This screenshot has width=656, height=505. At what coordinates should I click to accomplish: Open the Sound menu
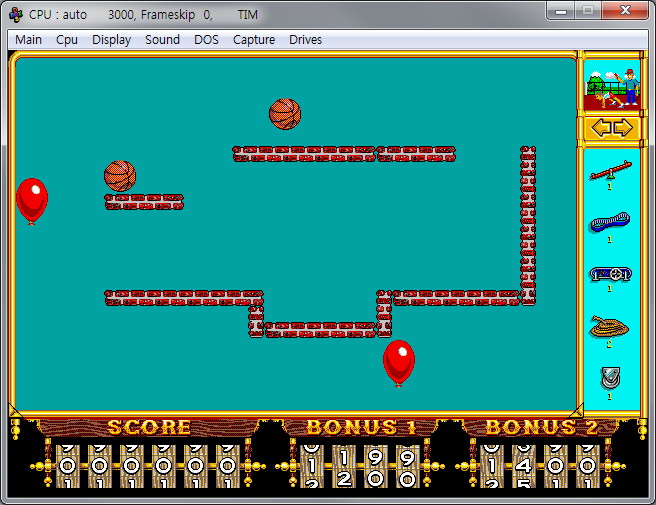pyautogui.click(x=162, y=40)
